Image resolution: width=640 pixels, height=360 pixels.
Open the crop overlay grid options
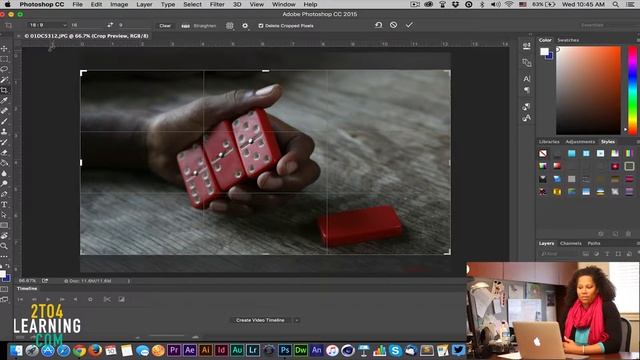click(x=230, y=26)
